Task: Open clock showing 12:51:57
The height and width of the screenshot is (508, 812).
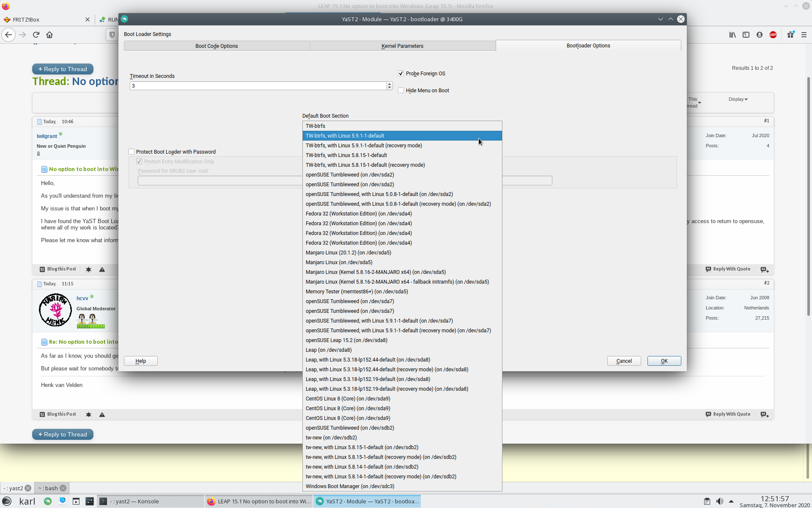Action: tap(775, 499)
